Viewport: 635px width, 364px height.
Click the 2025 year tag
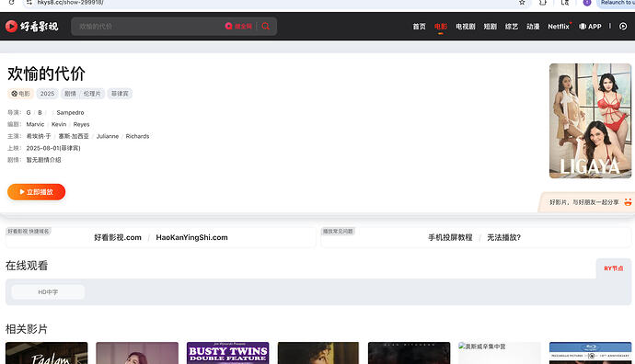tap(47, 94)
